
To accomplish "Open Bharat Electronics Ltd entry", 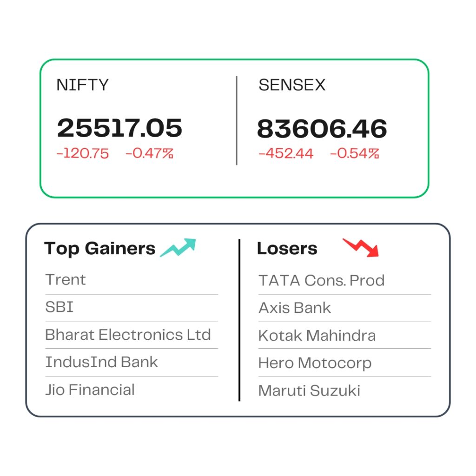I will point(128,335).
